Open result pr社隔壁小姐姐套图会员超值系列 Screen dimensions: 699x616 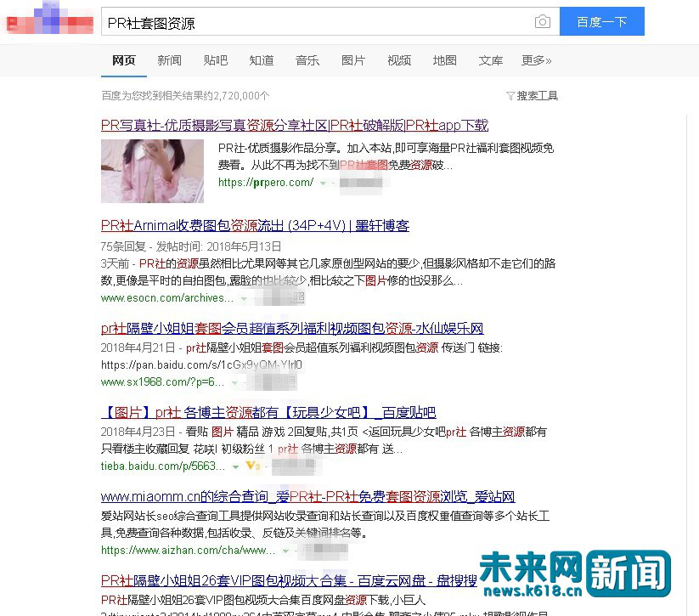292,329
